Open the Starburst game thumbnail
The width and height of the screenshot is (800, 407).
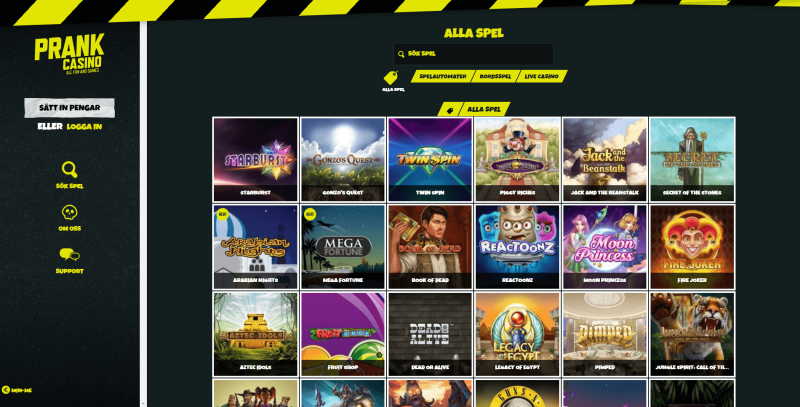click(256, 159)
